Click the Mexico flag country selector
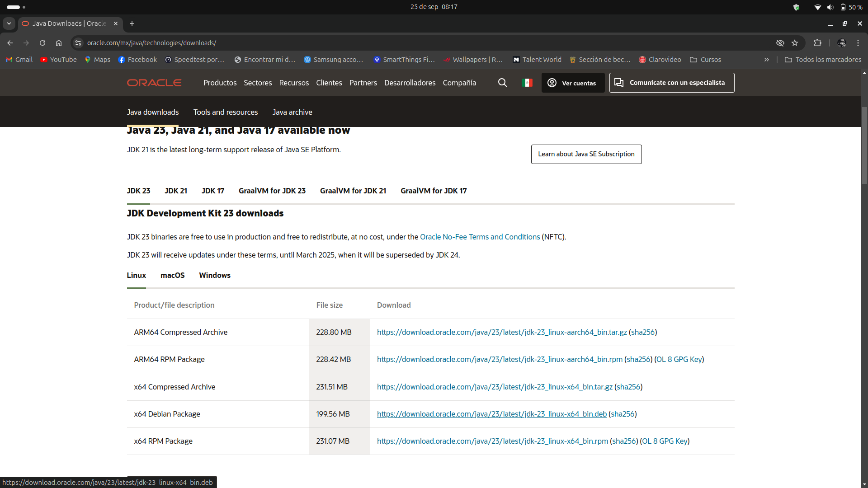 (x=527, y=83)
